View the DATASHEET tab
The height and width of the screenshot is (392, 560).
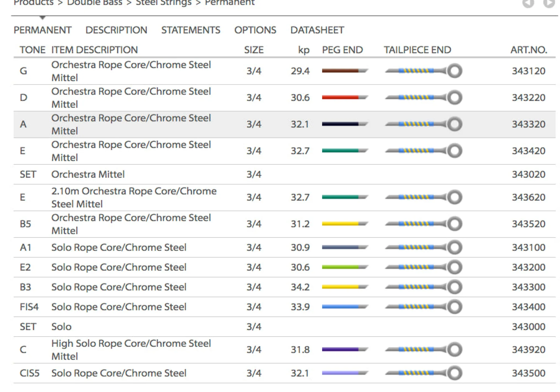317,30
